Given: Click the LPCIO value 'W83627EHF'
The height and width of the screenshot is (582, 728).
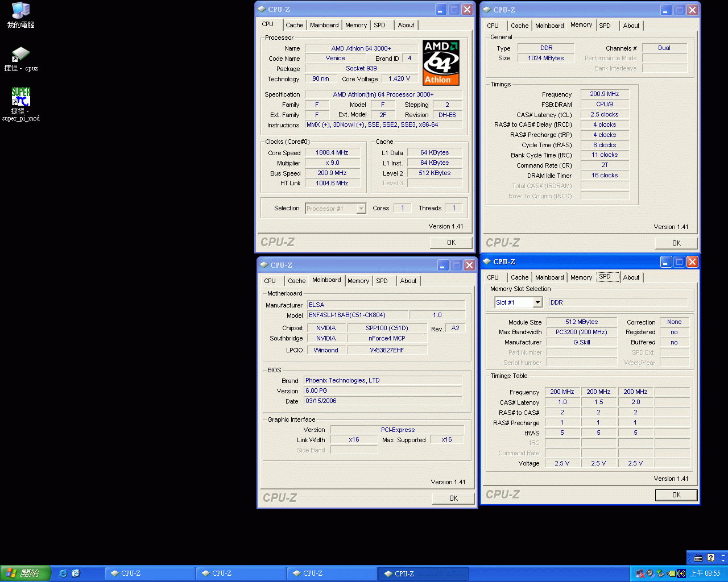Looking at the screenshot, I should [387, 350].
